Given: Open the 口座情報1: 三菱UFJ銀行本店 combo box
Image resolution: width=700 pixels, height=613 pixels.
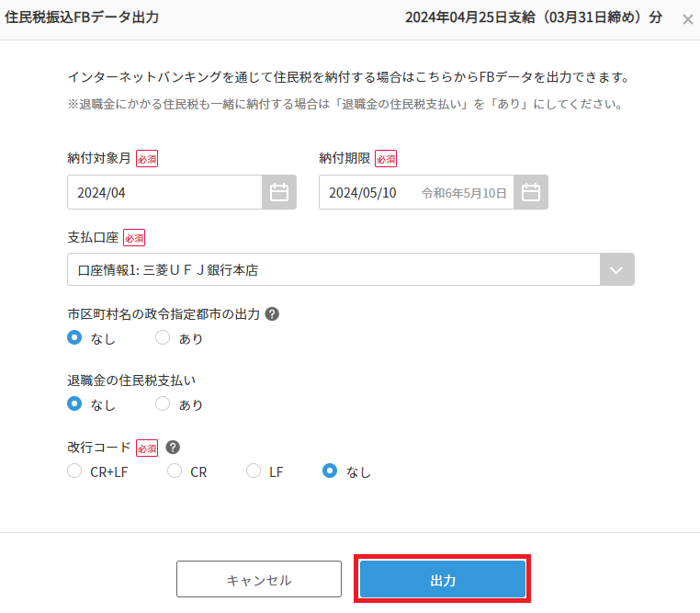Looking at the screenshot, I should coord(350,269).
